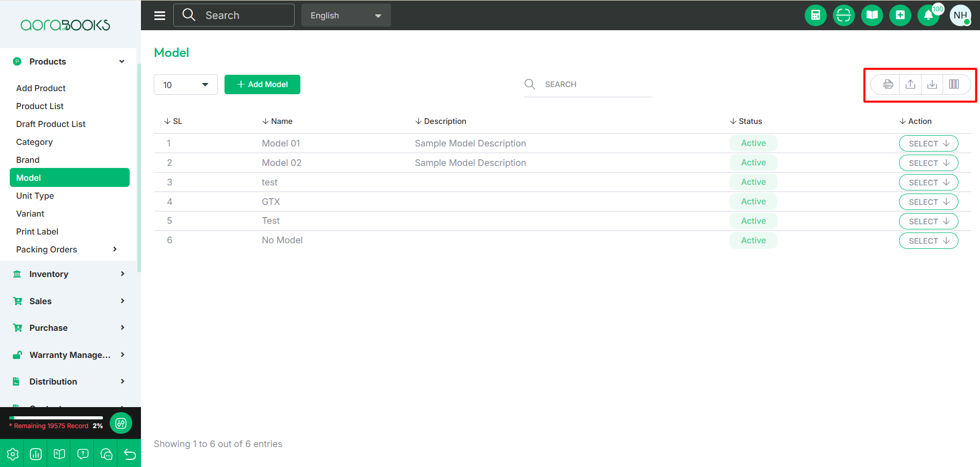Click the remaining records progress bar

(56, 418)
